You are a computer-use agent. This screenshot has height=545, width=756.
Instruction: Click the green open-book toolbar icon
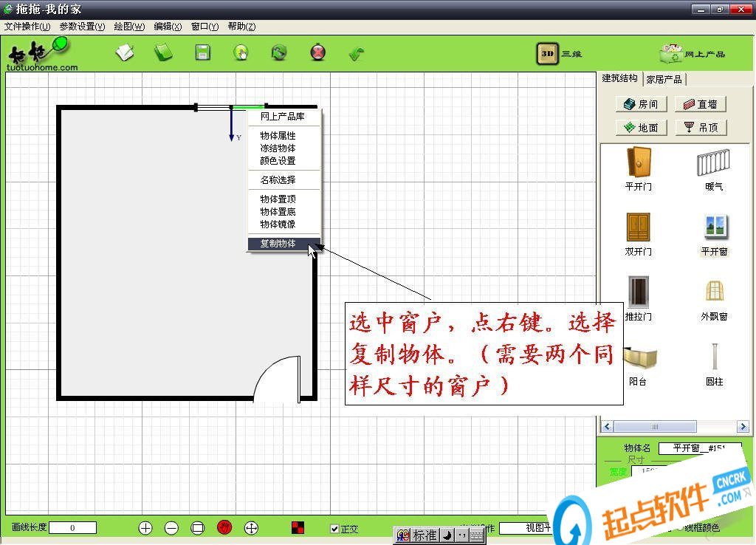point(163,52)
